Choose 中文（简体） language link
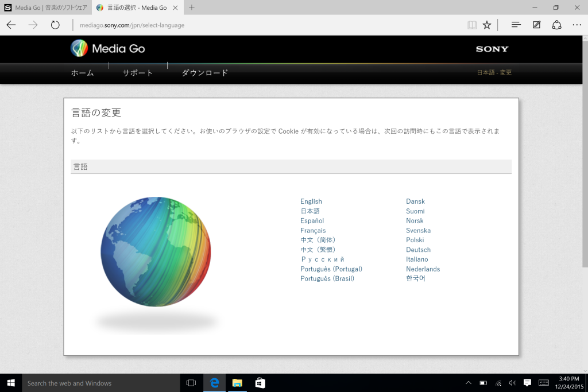 [x=318, y=240]
